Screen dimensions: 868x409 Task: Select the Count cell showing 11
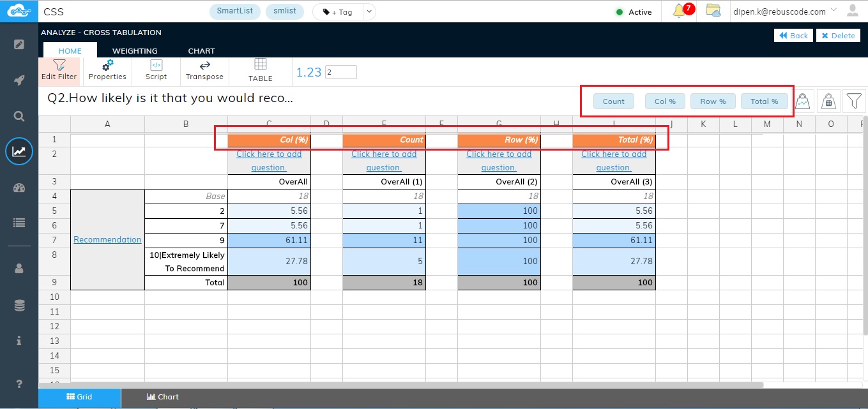tap(384, 241)
